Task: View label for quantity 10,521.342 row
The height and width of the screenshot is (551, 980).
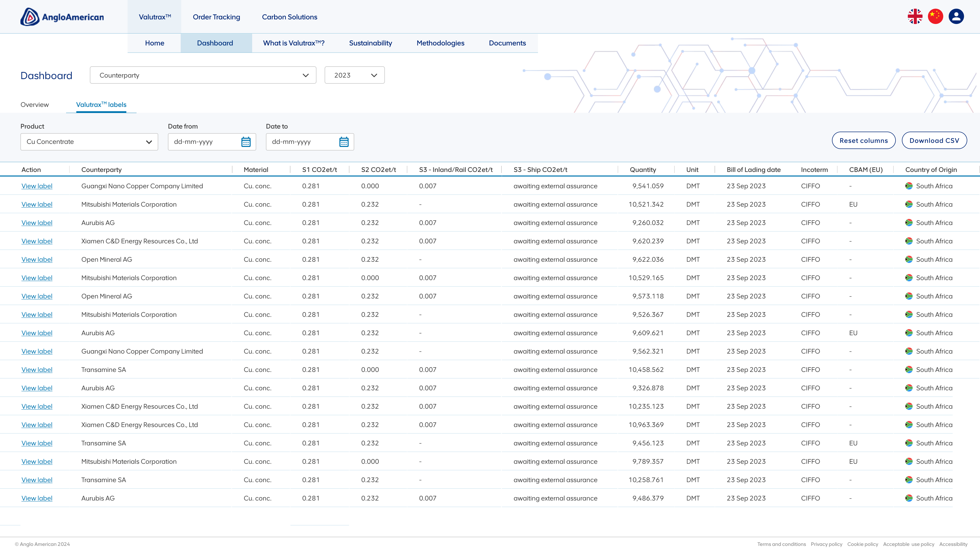Action: click(x=37, y=204)
